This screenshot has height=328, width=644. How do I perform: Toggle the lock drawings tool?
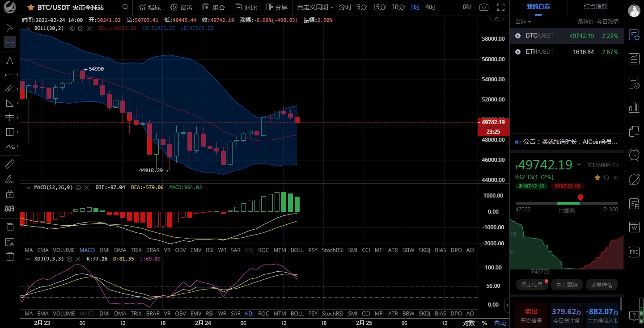click(x=10, y=194)
